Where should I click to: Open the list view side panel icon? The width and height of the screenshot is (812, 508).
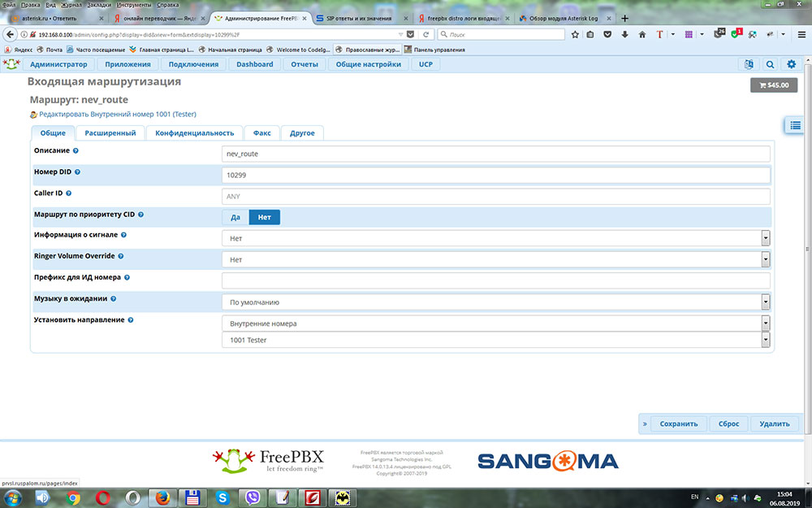click(794, 125)
